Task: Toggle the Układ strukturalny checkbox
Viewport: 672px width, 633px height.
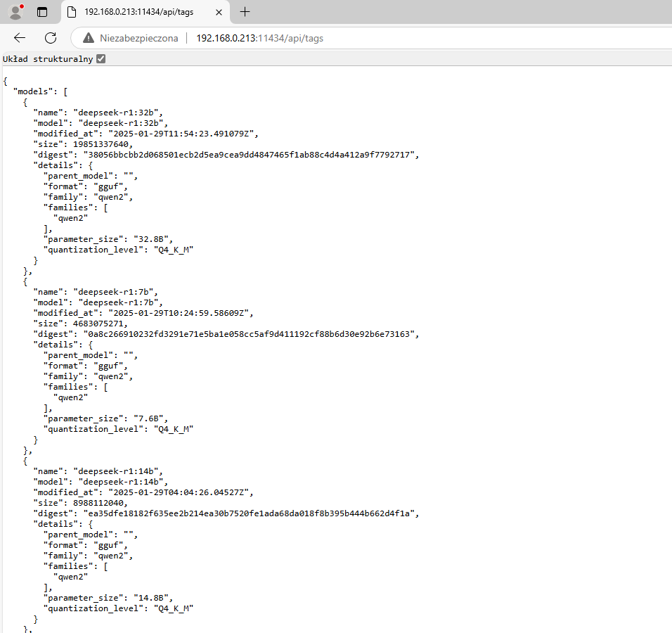Action: 101,59
